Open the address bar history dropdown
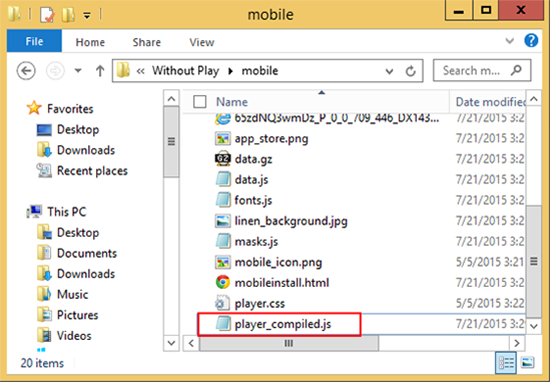Viewport: 550px width, 382px height. [389, 72]
